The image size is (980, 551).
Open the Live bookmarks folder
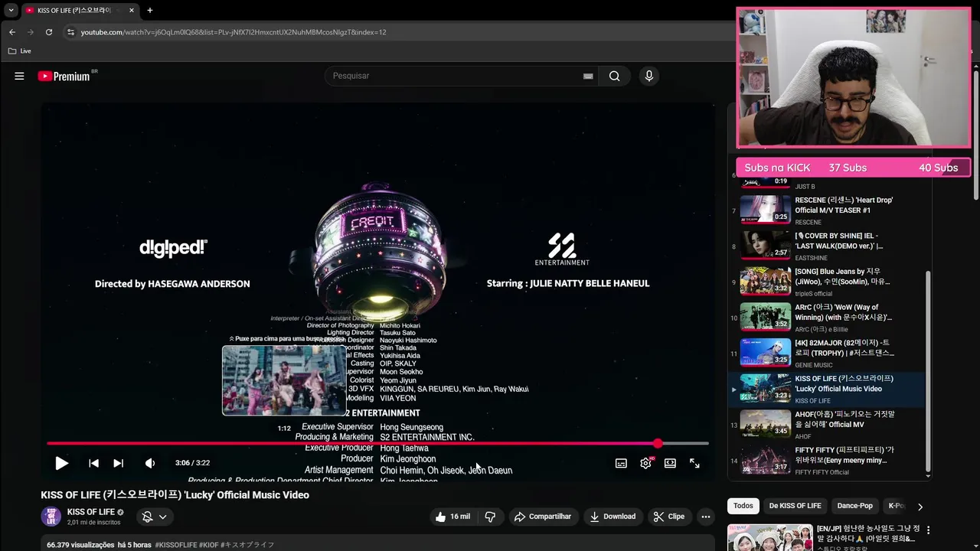20,51
